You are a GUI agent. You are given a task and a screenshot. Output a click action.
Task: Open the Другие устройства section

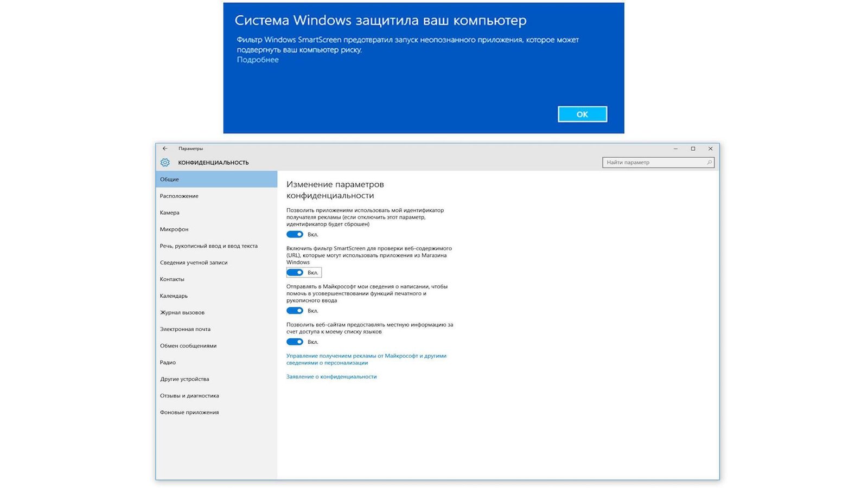(216, 379)
